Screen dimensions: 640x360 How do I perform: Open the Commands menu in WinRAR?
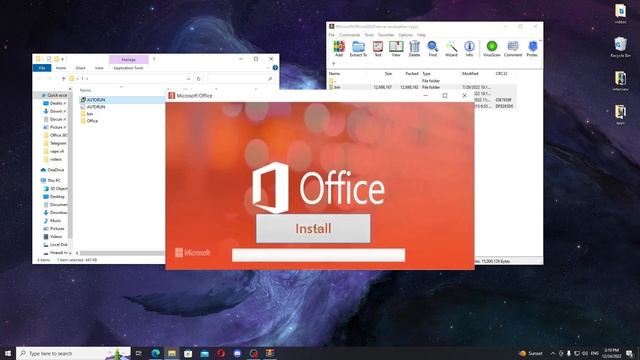pyautogui.click(x=349, y=35)
